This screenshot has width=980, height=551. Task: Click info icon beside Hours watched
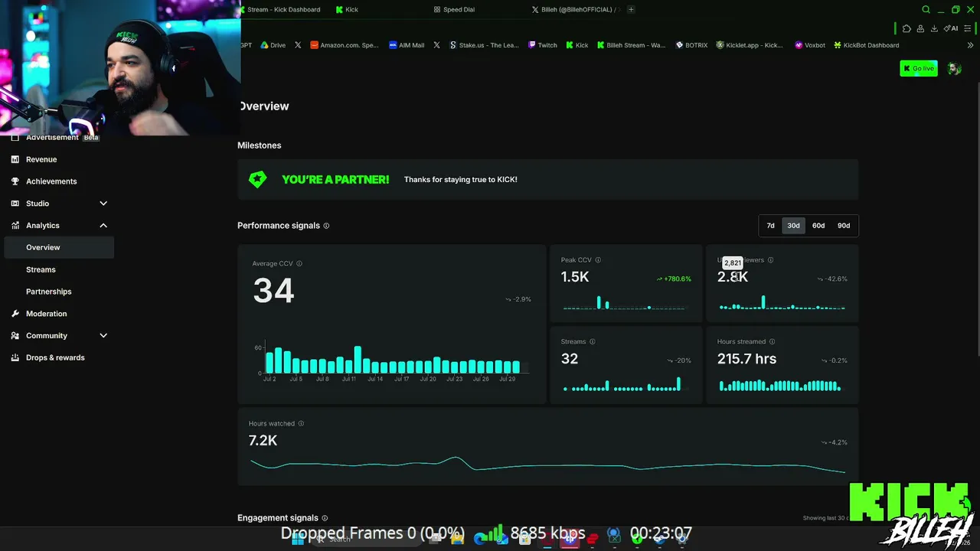tap(301, 423)
